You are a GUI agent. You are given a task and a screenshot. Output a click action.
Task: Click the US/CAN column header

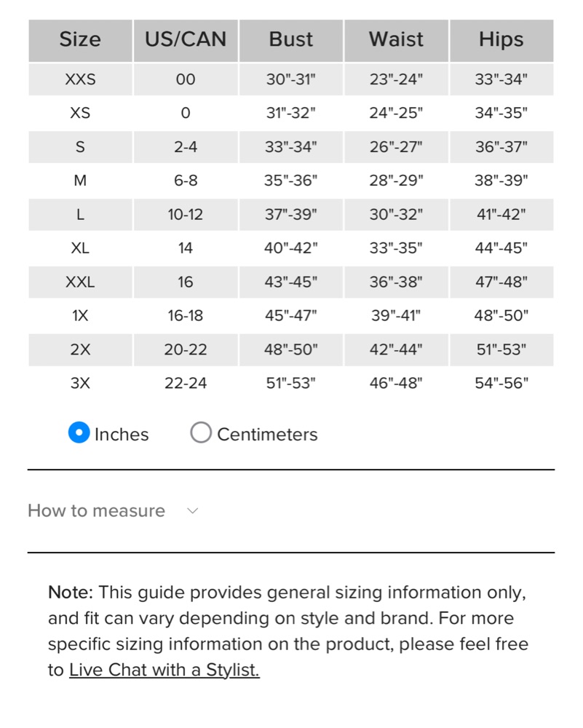click(186, 40)
